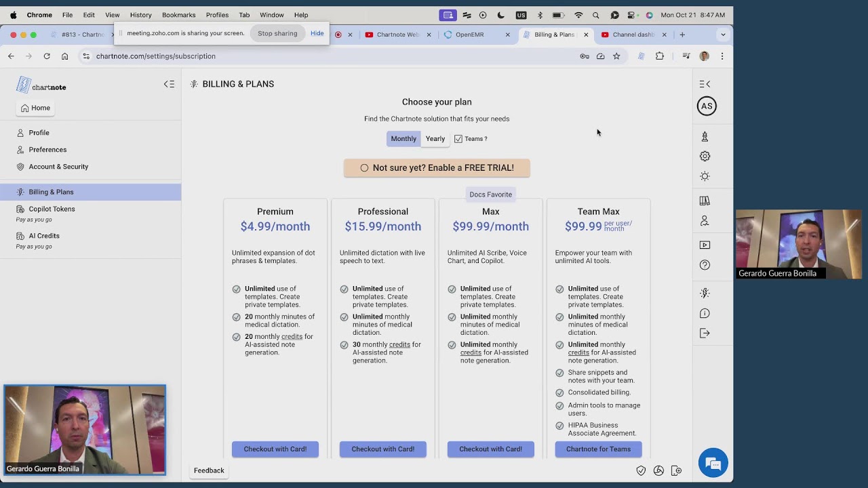Click the person icon in right sidebar
868x488 pixels.
705,221
